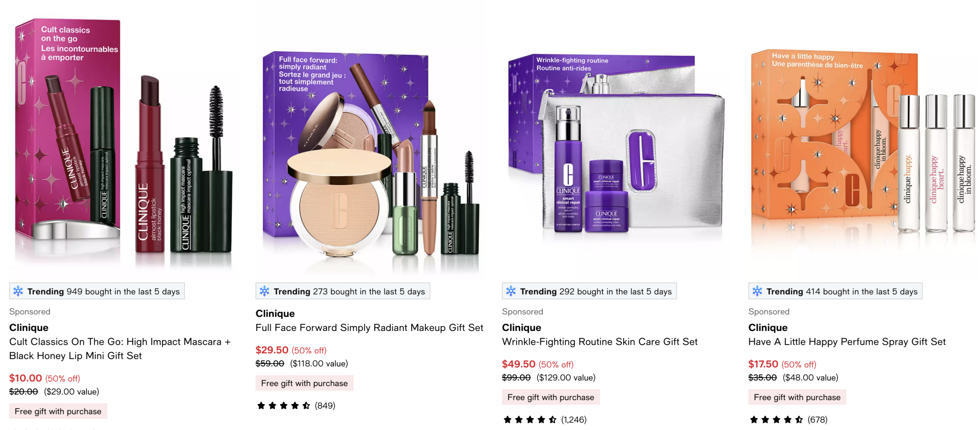Open the Have A Little Happy Perfume title link
The width and height of the screenshot is (980, 430).
click(847, 342)
